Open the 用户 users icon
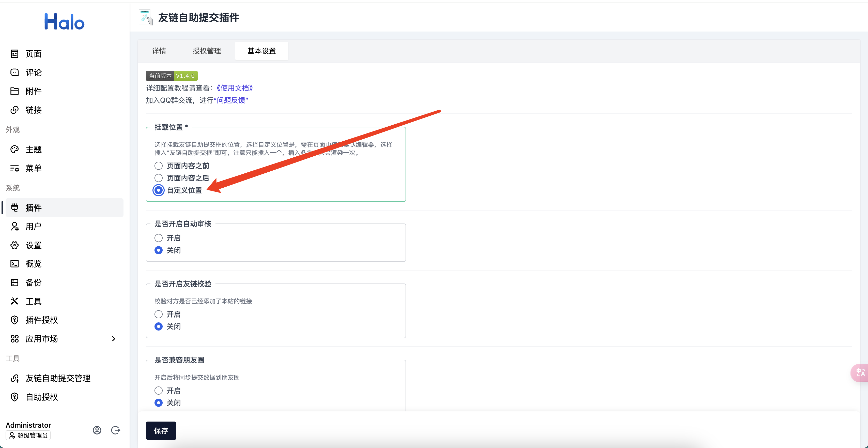Image resolution: width=868 pixels, height=448 pixels. tap(14, 226)
